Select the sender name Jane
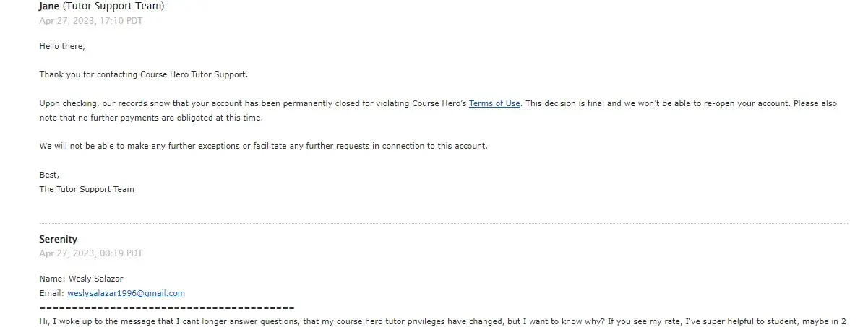Image resolution: width=868 pixels, height=327 pixels. [x=49, y=6]
